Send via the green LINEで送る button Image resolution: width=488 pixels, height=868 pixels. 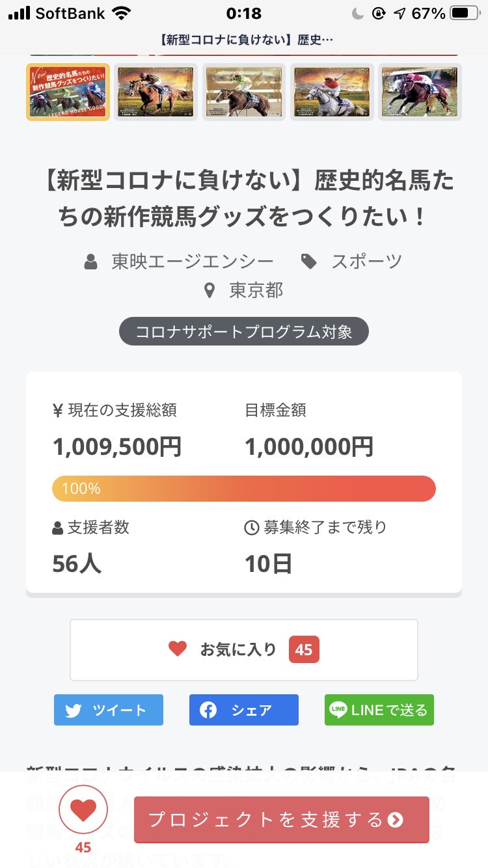click(379, 710)
